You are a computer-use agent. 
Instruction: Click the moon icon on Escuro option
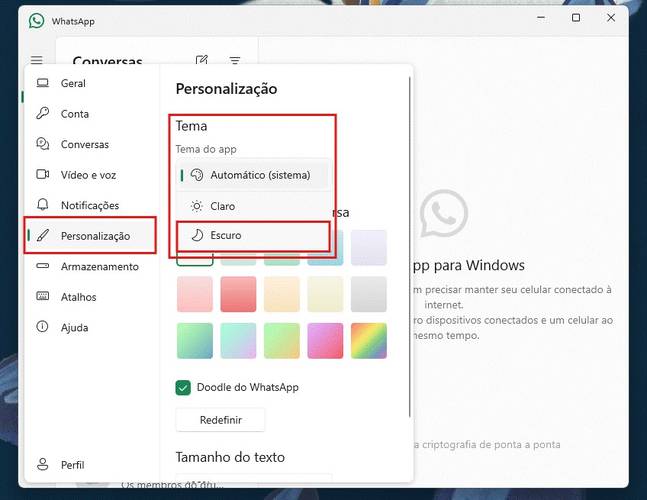(x=197, y=235)
